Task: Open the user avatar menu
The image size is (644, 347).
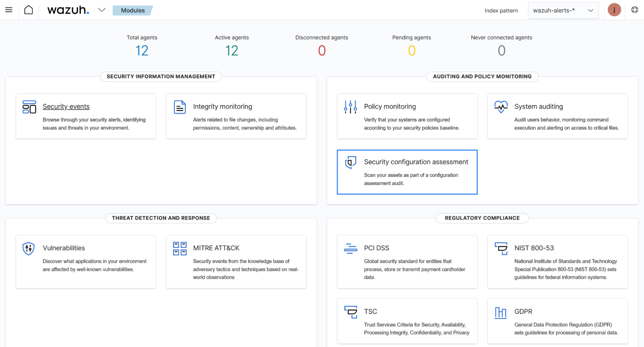Action: pos(614,10)
